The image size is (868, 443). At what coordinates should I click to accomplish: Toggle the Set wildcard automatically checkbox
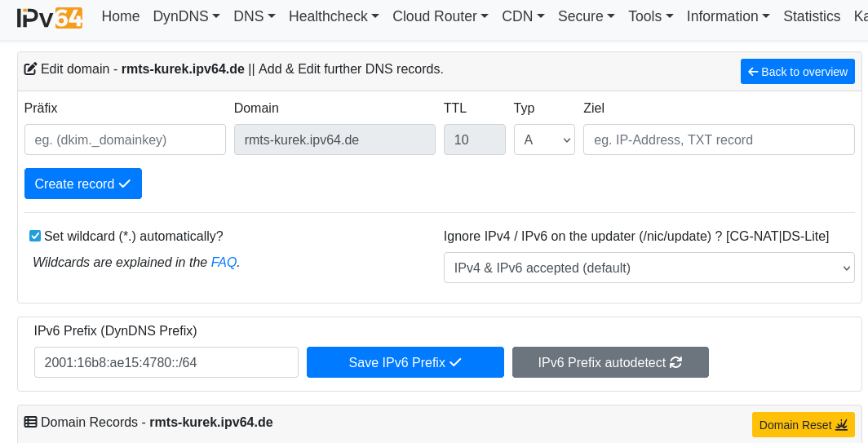coord(35,237)
